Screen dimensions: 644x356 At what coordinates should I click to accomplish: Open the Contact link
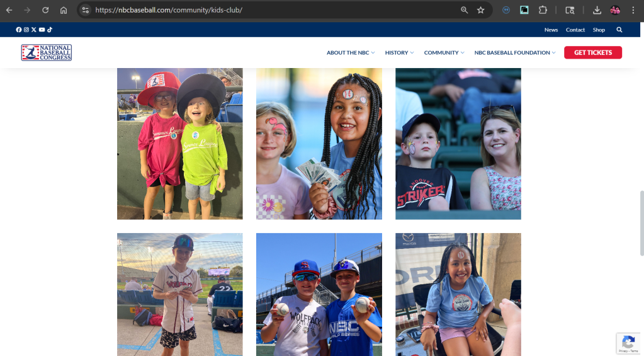pyautogui.click(x=575, y=30)
